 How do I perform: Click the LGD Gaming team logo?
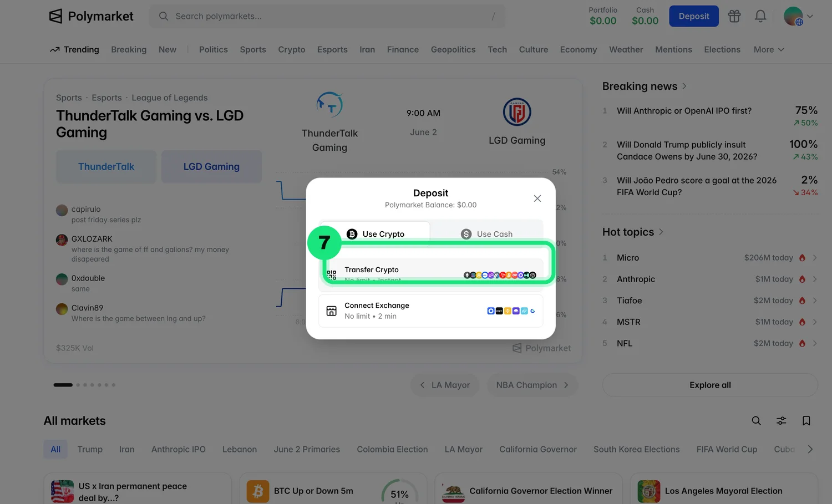pos(517,111)
